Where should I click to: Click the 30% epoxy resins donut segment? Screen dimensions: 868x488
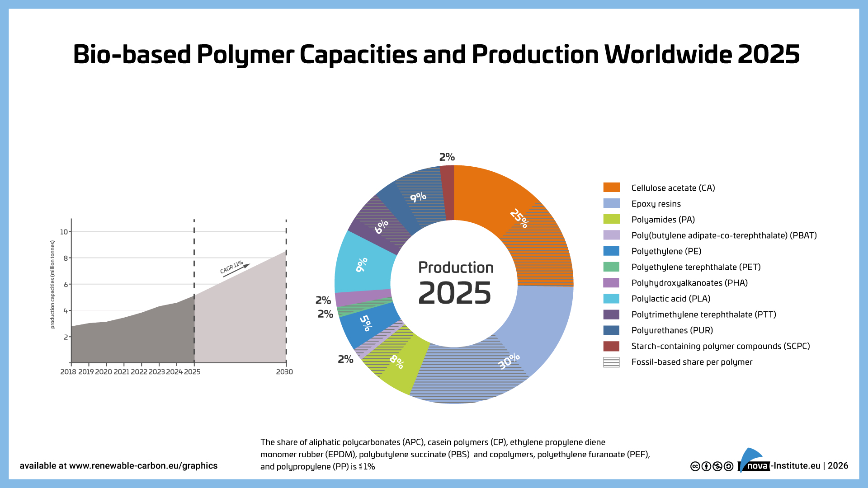[509, 361]
